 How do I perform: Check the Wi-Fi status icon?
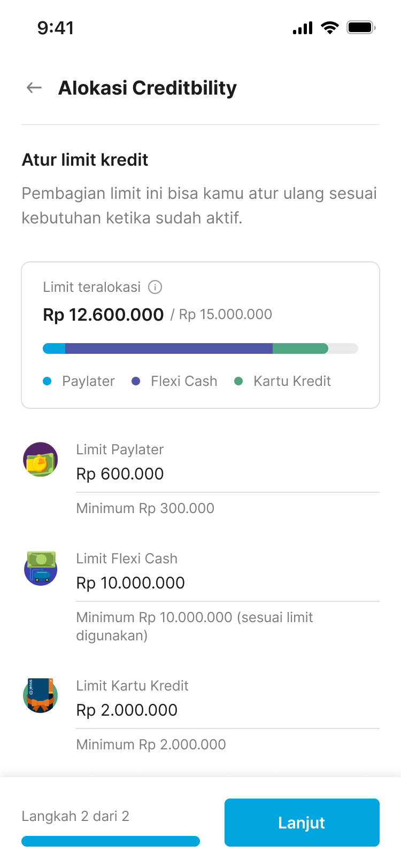pos(330,28)
